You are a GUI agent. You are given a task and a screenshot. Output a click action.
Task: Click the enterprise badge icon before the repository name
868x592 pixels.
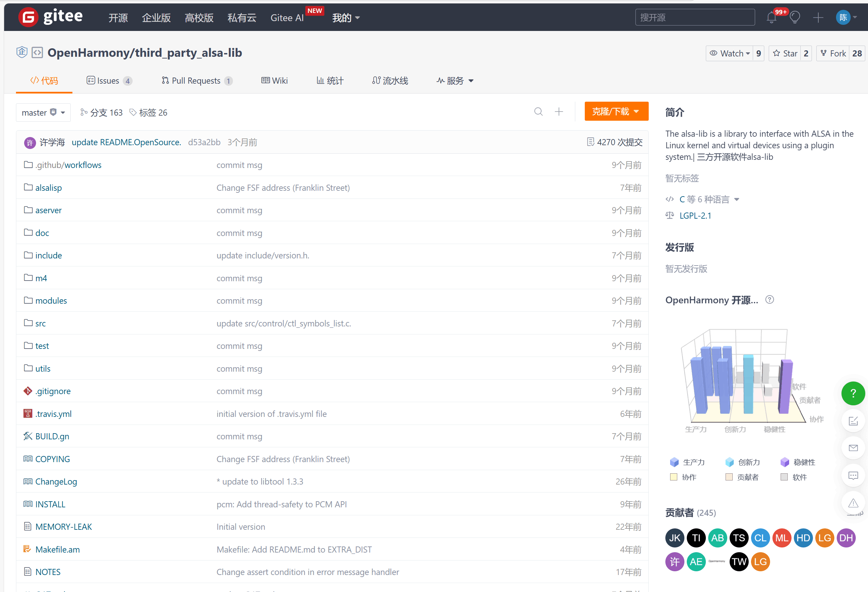coord(22,52)
